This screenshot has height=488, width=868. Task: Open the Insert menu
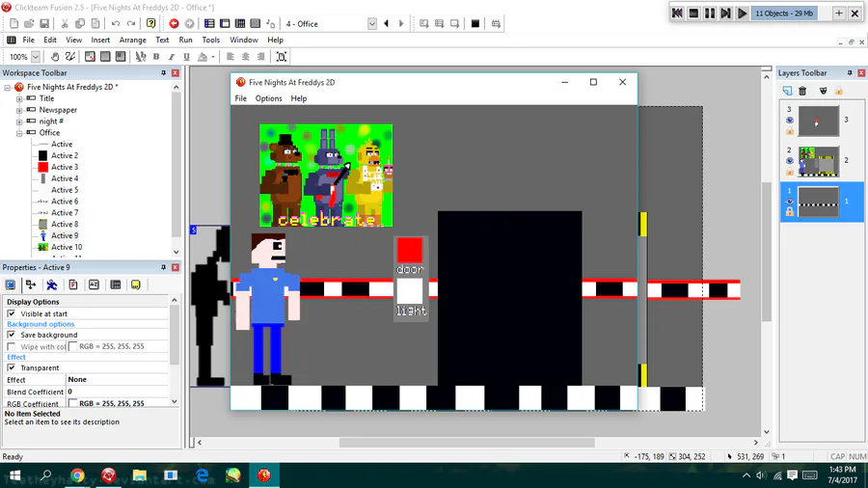click(100, 40)
